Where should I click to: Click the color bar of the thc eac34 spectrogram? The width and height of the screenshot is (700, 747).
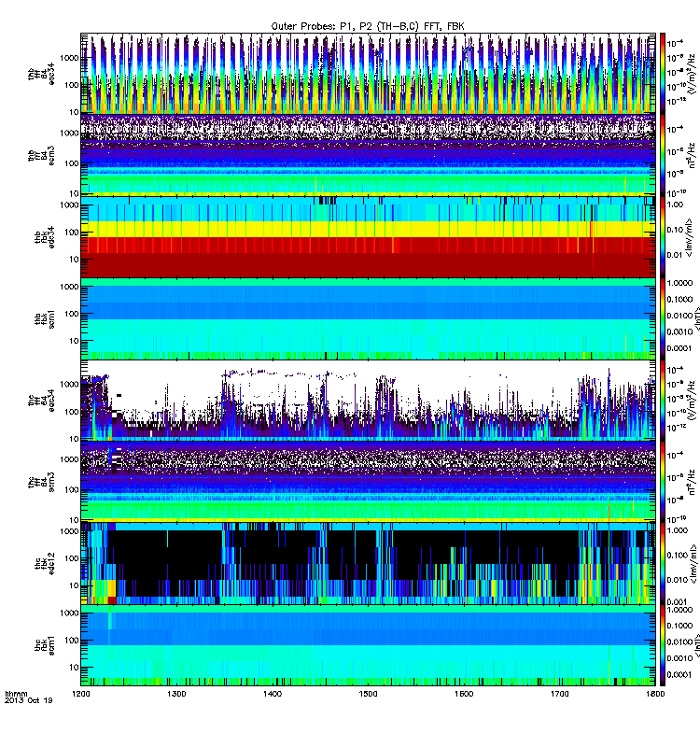[662, 401]
